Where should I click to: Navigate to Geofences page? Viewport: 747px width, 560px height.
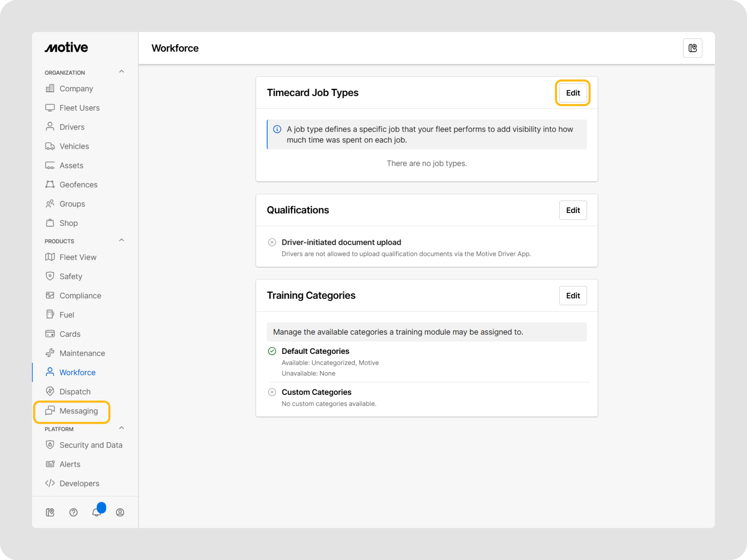point(78,185)
